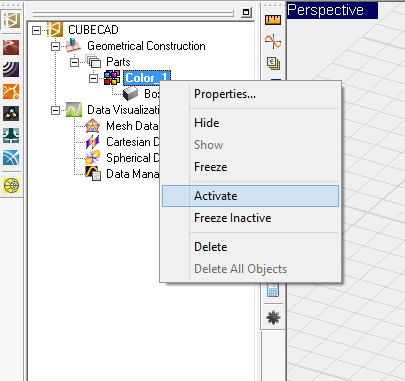Screen dimensions: 405x381
Task: Click the blue rays icon in left toolbar
Action: tap(11, 158)
